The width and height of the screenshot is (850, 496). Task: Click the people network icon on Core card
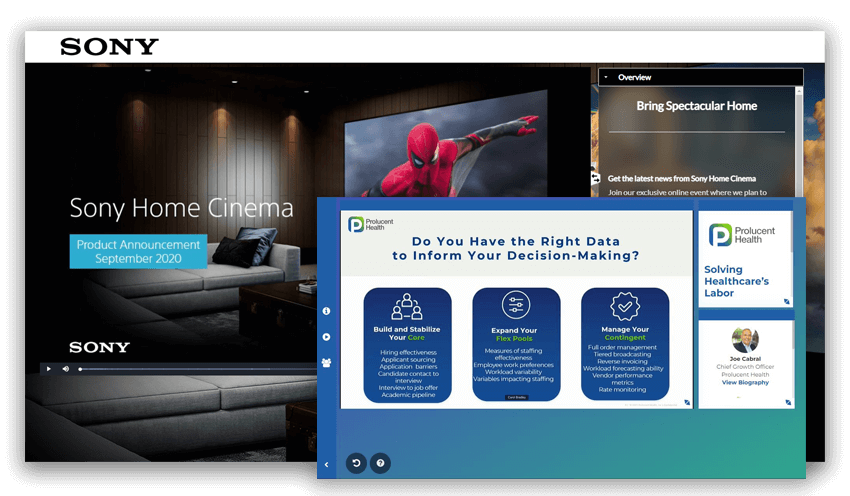tap(407, 307)
